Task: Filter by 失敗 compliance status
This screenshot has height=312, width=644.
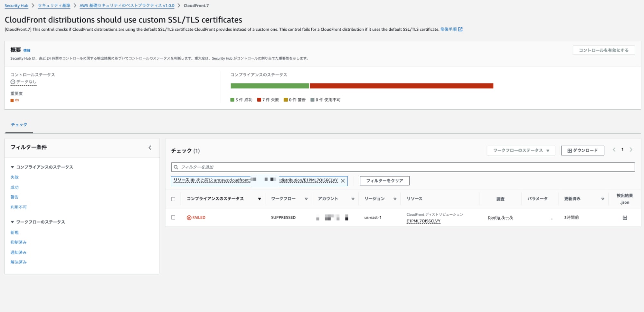Action: click(x=14, y=177)
